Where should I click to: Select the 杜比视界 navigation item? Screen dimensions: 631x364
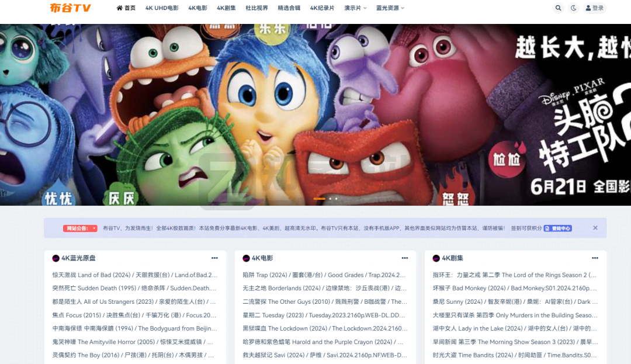click(x=257, y=8)
